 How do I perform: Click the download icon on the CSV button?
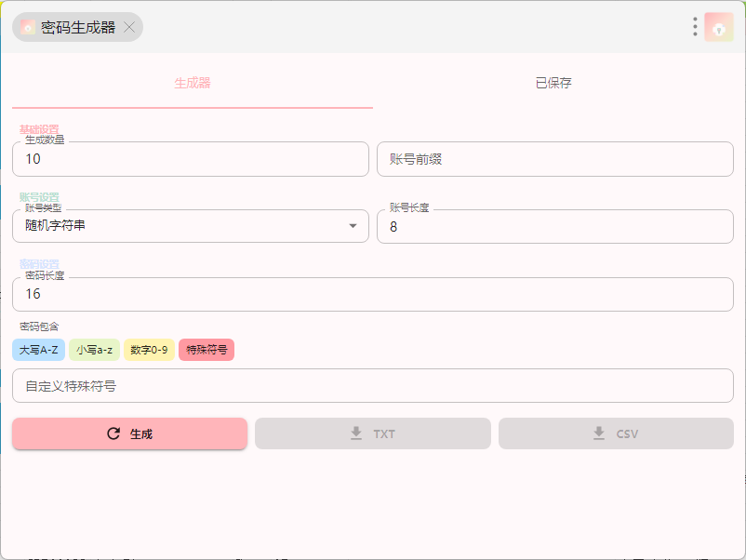[599, 433]
